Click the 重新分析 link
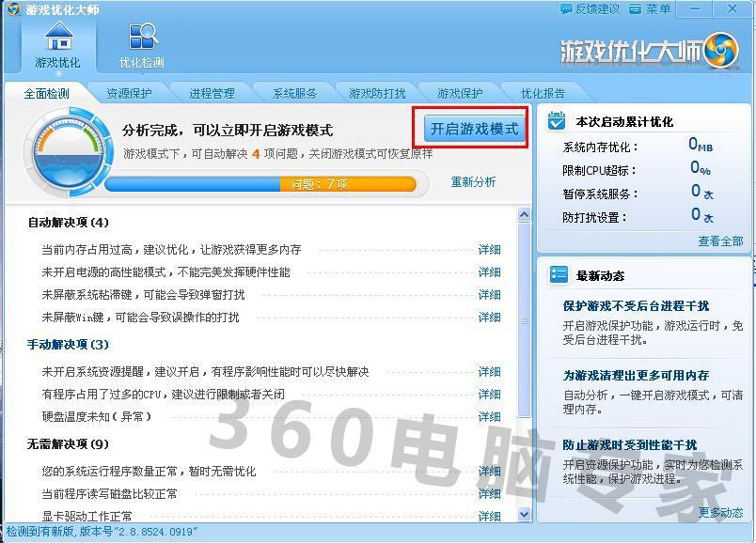The image size is (756, 543). [473, 181]
